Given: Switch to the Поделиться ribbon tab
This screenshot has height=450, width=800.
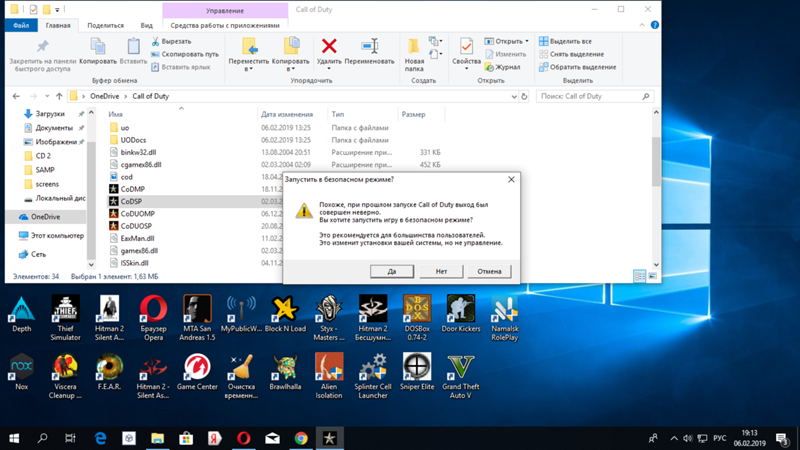Looking at the screenshot, I should [x=105, y=25].
